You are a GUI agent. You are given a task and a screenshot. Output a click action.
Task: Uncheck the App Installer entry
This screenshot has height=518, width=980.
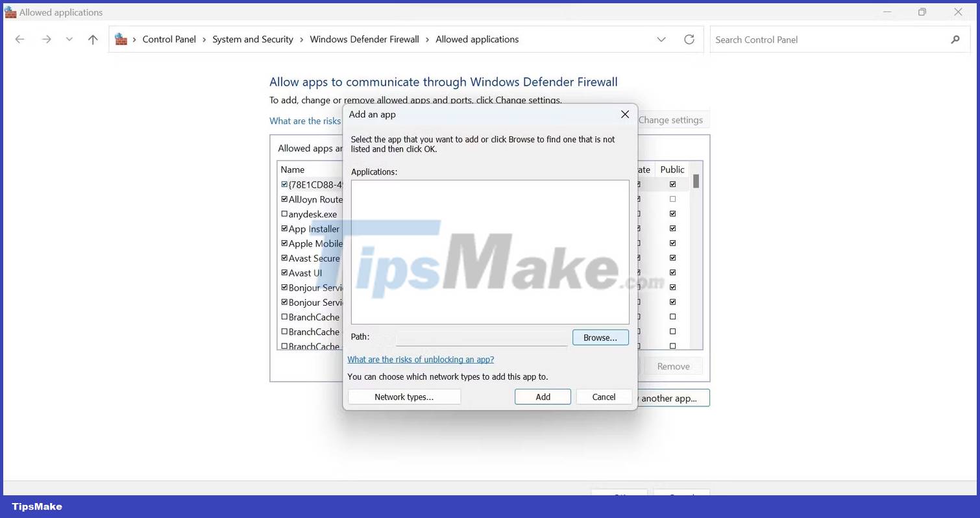tap(284, 228)
